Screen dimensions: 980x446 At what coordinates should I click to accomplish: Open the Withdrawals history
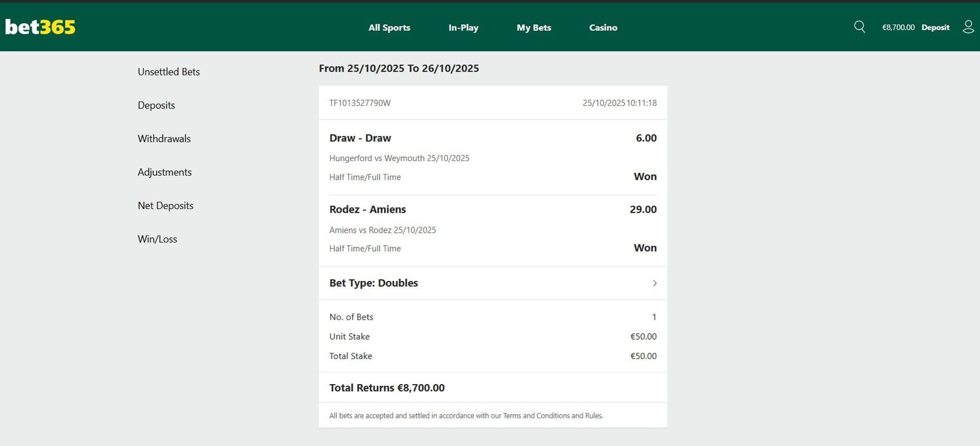164,138
